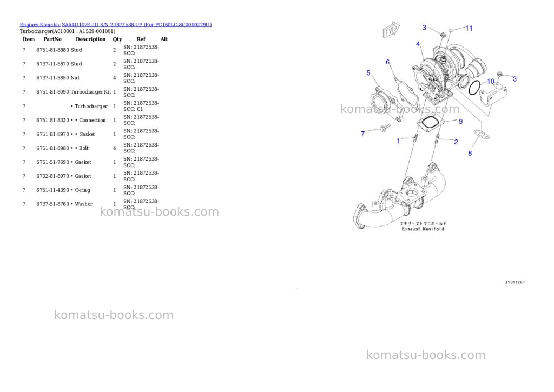This screenshot has height=392, width=554.
Task: Select part number 6737-11-5850
Action: pyautogui.click(x=52, y=78)
